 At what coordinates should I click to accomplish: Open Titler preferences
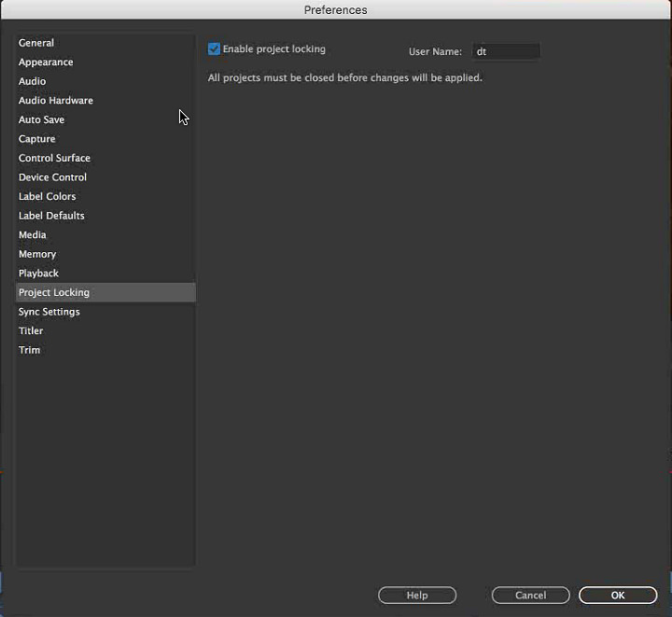[x=105, y=330]
